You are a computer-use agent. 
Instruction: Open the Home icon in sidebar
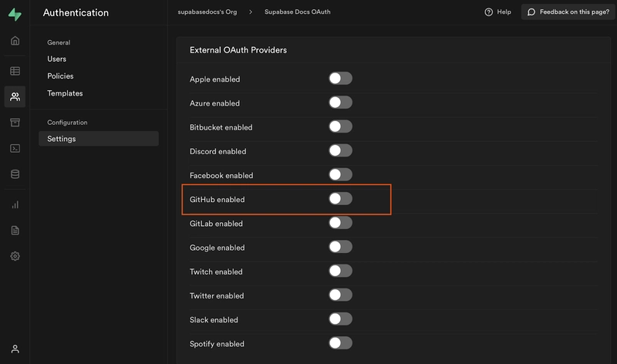[x=15, y=41]
